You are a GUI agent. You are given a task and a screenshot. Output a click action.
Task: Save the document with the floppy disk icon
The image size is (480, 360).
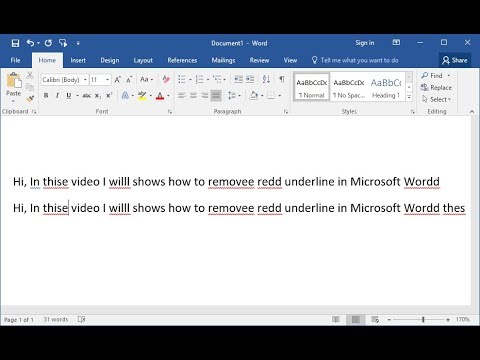click(15, 43)
